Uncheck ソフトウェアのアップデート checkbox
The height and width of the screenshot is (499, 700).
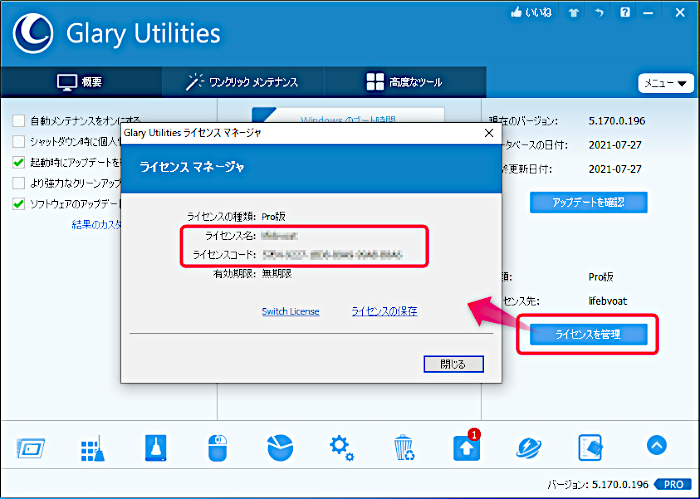[x=18, y=204]
